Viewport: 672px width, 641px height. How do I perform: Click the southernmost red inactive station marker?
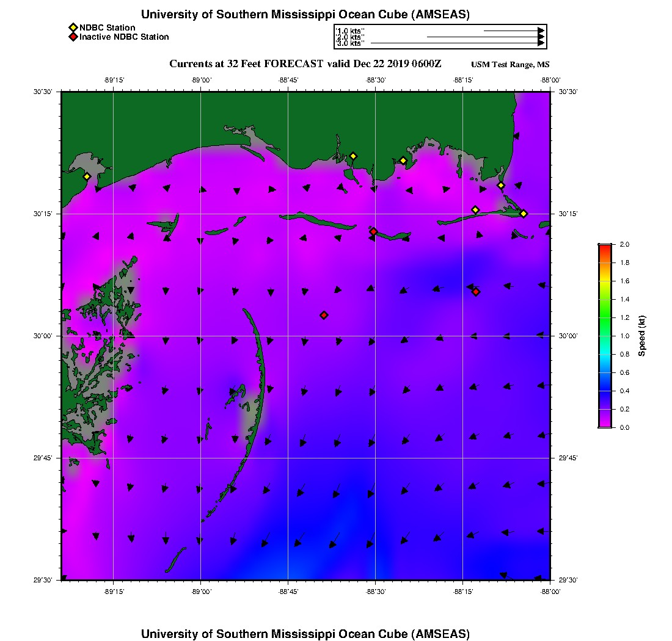tap(324, 315)
